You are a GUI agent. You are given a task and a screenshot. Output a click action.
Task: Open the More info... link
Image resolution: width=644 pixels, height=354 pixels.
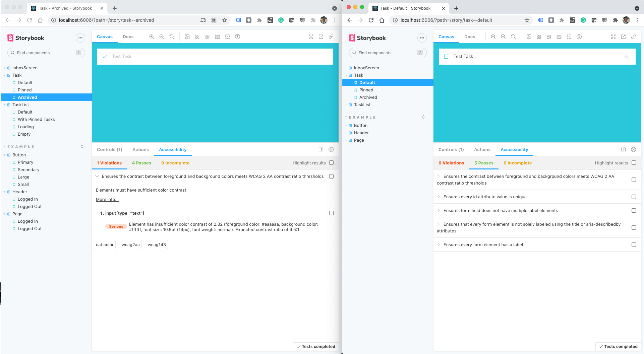[x=107, y=200]
